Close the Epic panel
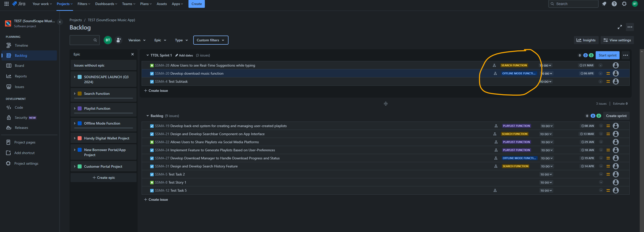The height and width of the screenshot is (232, 644). click(133, 54)
